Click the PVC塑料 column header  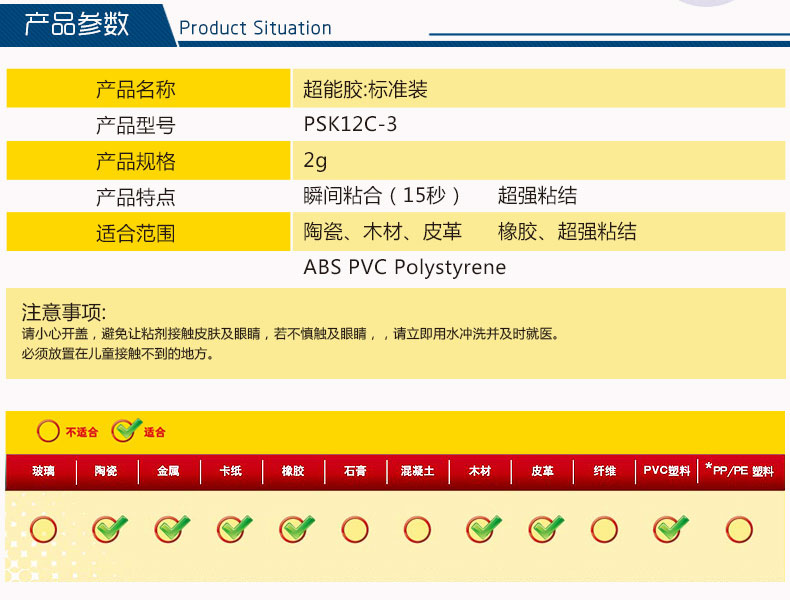click(667, 471)
